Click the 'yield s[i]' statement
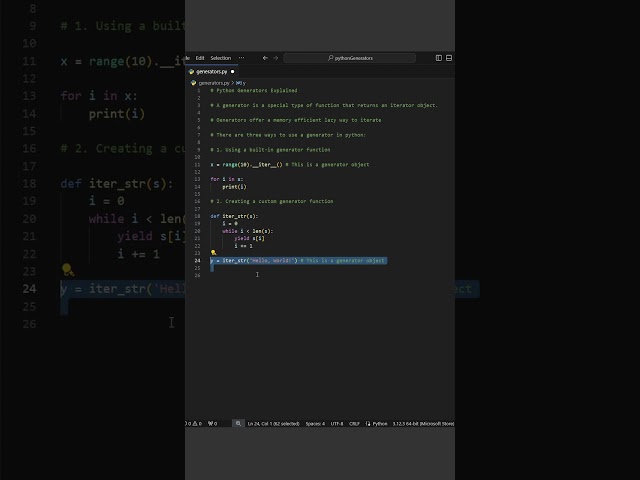Viewport: 640px width, 480px height. tap(249, 238)
